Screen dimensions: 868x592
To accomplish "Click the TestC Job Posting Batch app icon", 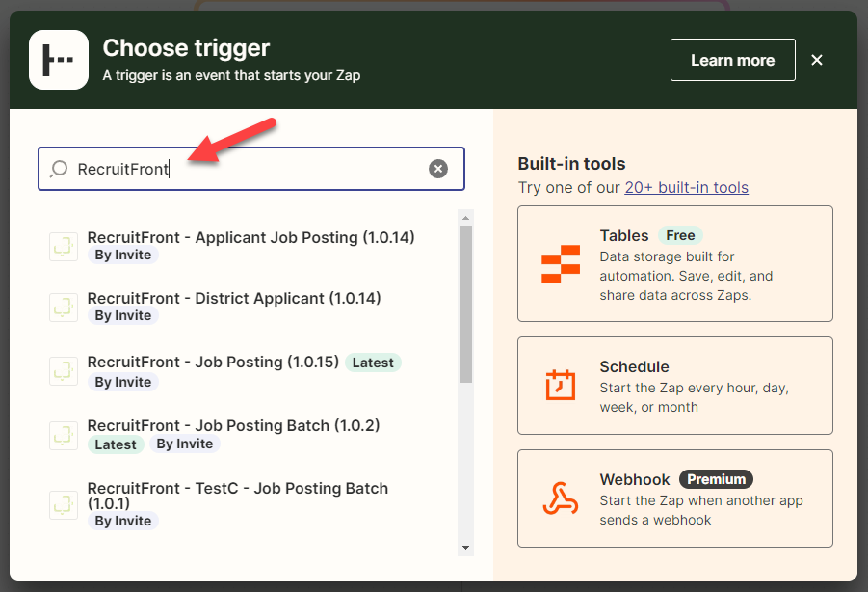I will point(64,504).
